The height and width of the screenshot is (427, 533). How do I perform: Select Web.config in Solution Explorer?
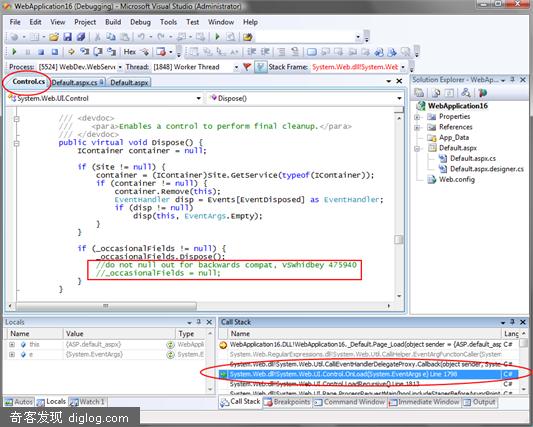pyautogui.click(x=457, y=179)
